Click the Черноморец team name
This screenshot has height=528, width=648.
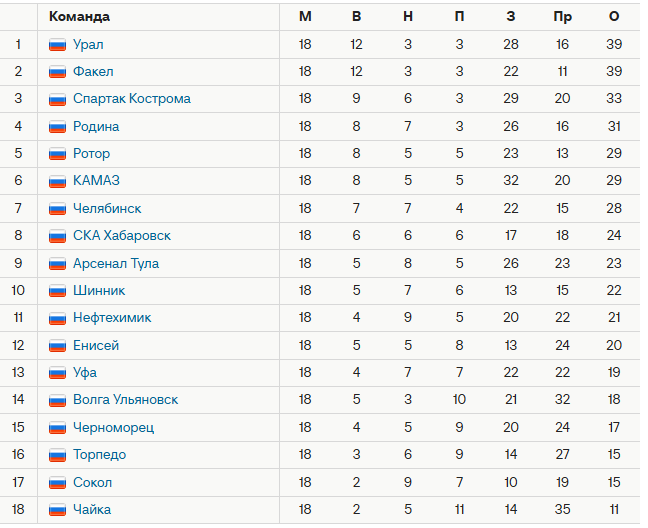(113, 428)
